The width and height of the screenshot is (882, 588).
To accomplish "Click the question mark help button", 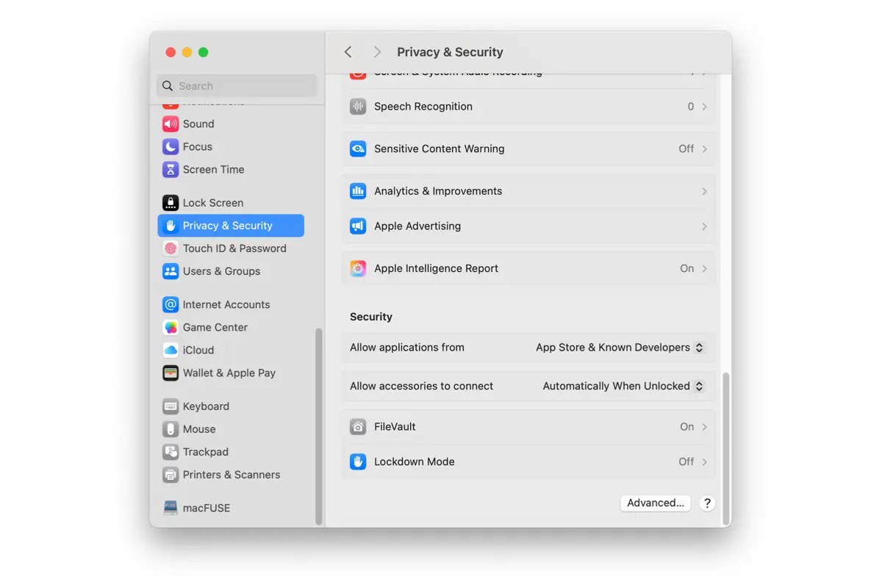I will coord(707,503).
